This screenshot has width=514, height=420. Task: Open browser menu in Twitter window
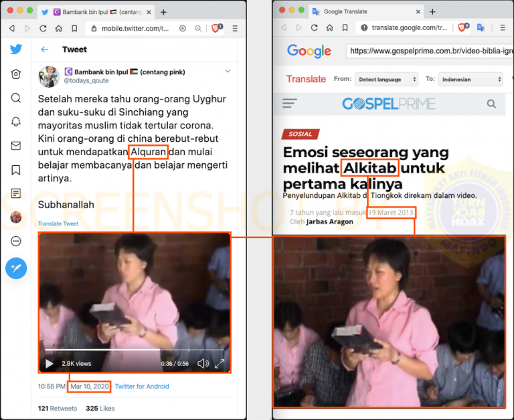point(235,29)
